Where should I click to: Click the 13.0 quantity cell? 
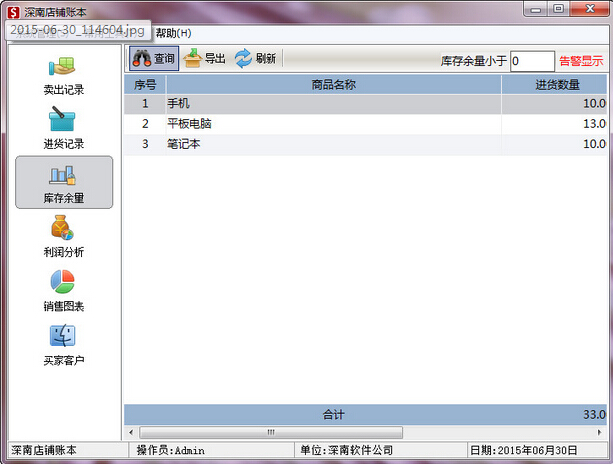tap(554, 124)
